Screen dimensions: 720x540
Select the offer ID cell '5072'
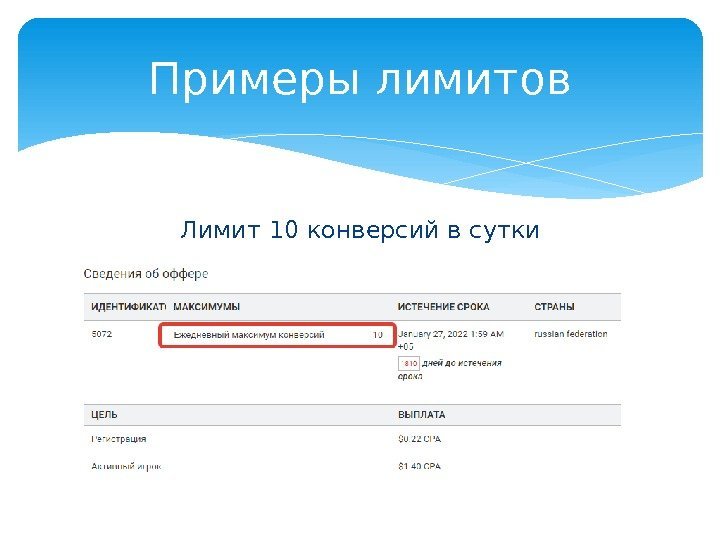pyautogui.click(x=101, y=334)
